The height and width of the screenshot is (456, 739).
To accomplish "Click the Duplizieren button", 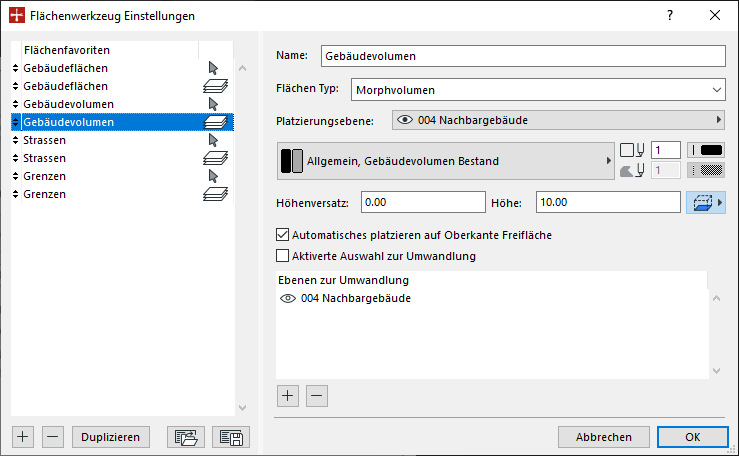I will 111,437.
